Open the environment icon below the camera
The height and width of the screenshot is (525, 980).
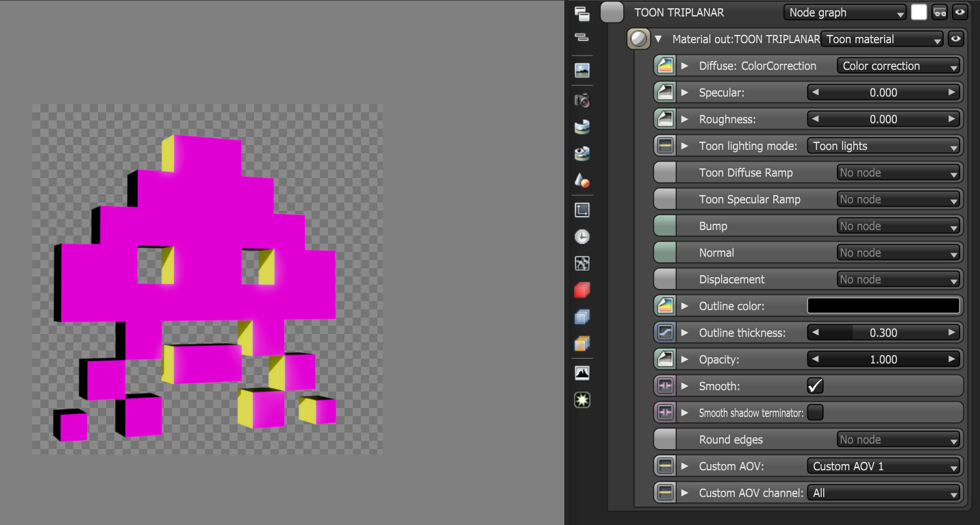[582, 127]
